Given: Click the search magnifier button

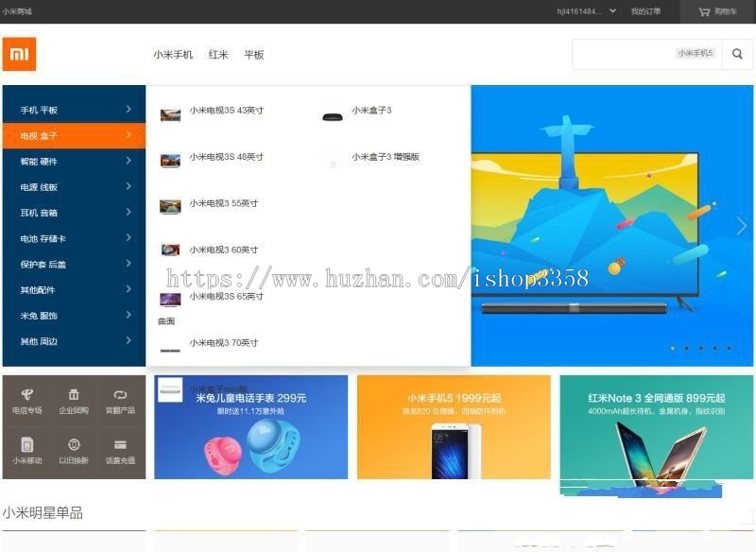Looking at the screenshot, I should (x=737, y=54).
